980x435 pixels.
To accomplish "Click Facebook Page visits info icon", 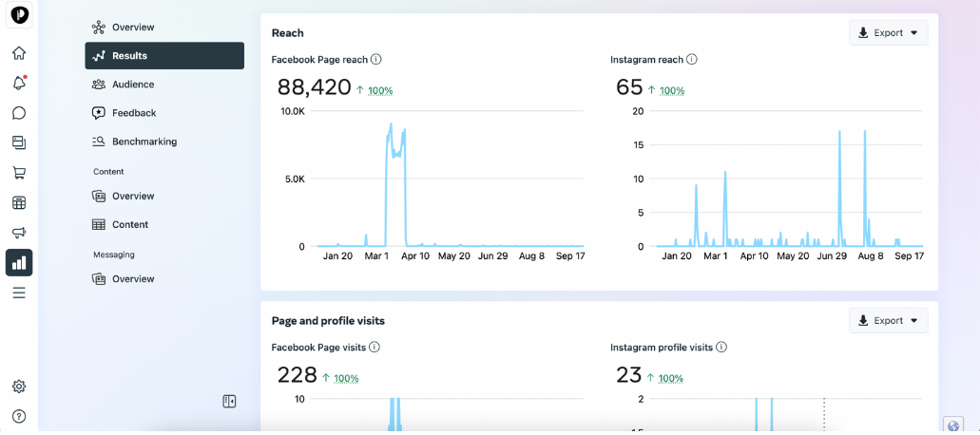I will [375, 347].
